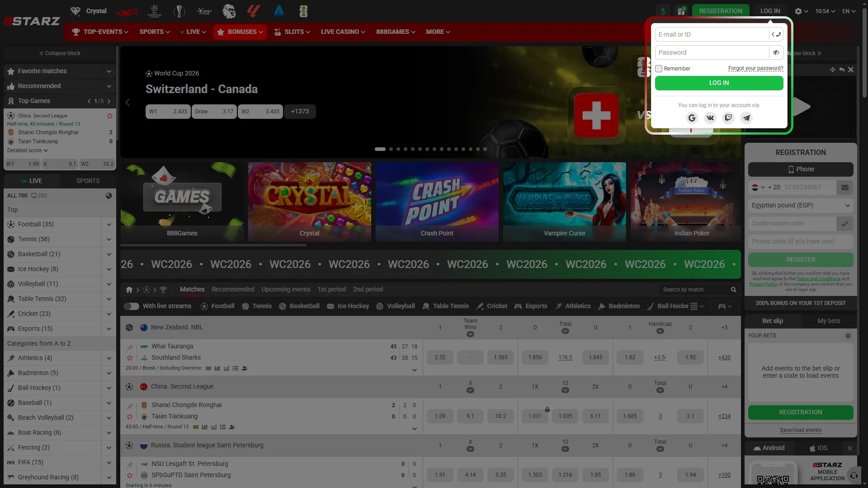
Task: Confirm code with the checkmark button
Action: (845, 224)
